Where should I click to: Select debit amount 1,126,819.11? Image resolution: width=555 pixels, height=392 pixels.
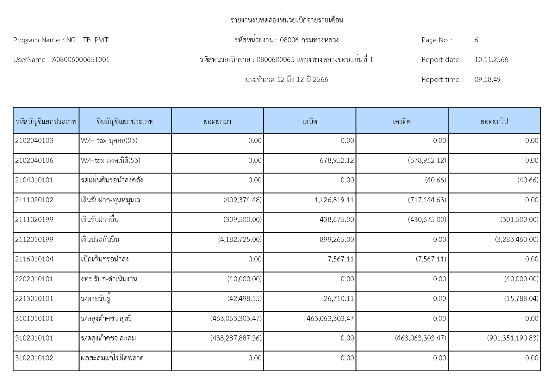pyautogui.click(x=334, y=200)
